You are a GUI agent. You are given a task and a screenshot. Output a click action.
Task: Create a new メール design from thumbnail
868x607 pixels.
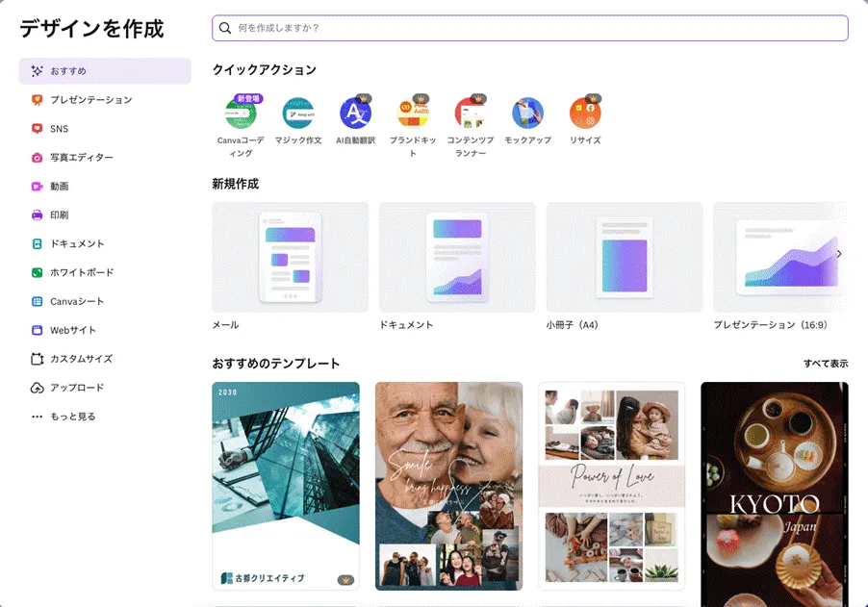pyautogui.click(x=290, y=257)
